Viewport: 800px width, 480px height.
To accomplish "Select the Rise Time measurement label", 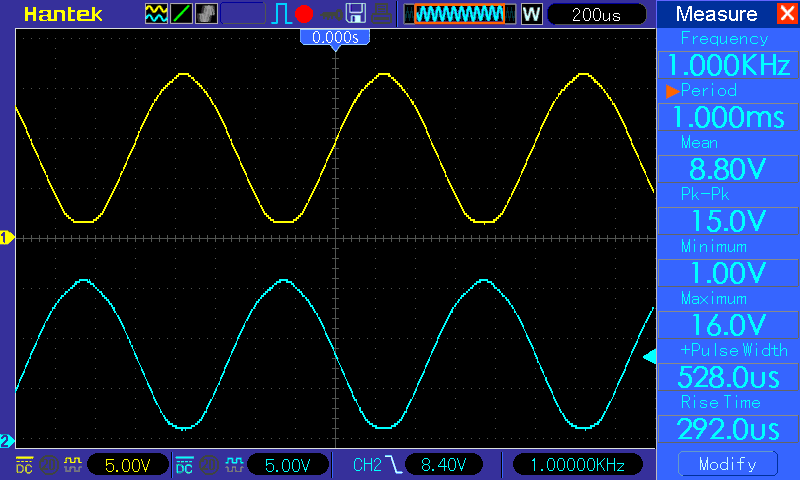I will click(720, 402).
